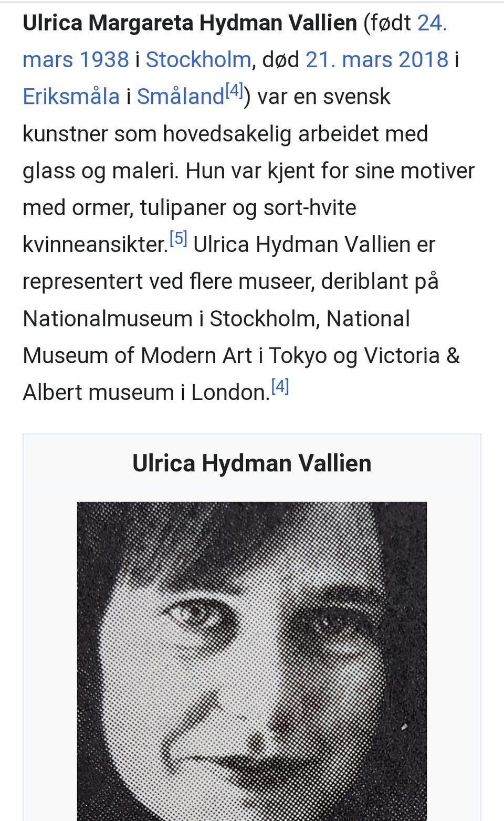Tap the text "Nationalmuseum i Stockholm"
The image size is (504, 821).
click(x=170, y=319)
